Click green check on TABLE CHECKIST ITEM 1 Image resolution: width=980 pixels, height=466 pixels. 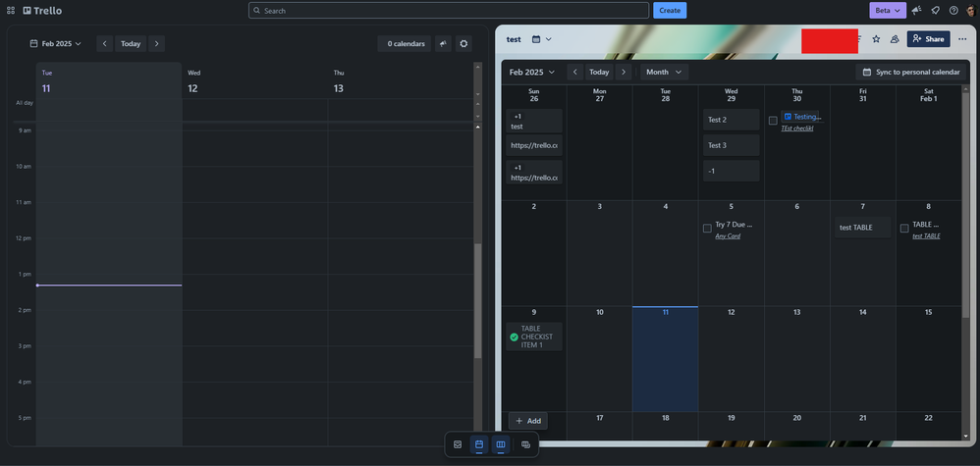click(x=514, y=337)
